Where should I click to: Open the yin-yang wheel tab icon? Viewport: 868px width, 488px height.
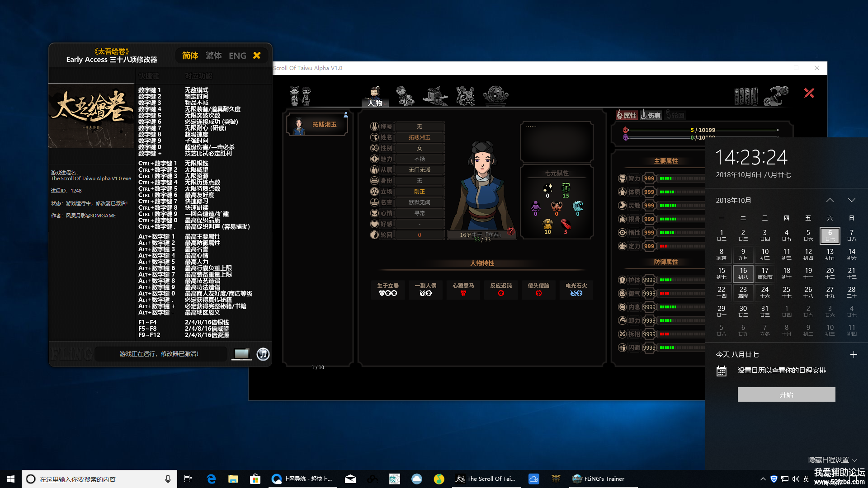495,96
